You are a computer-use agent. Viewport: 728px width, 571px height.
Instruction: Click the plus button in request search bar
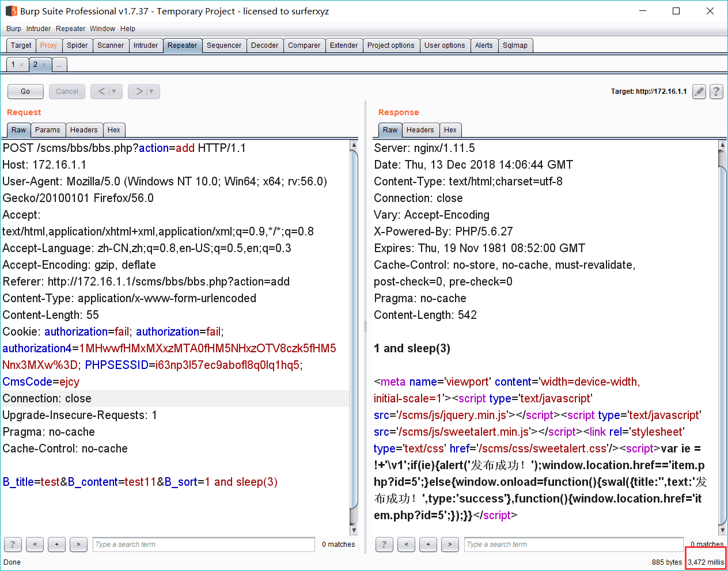[56, 545]
